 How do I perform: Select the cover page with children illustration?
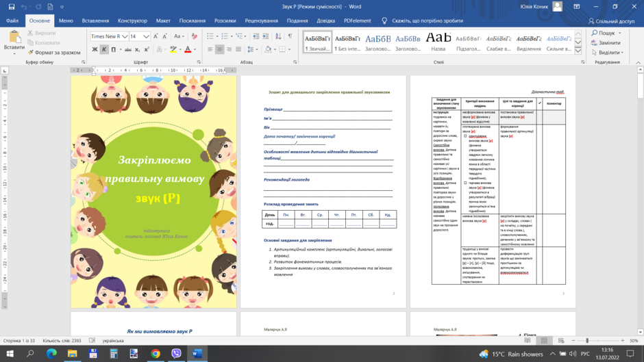click(153, 192)
